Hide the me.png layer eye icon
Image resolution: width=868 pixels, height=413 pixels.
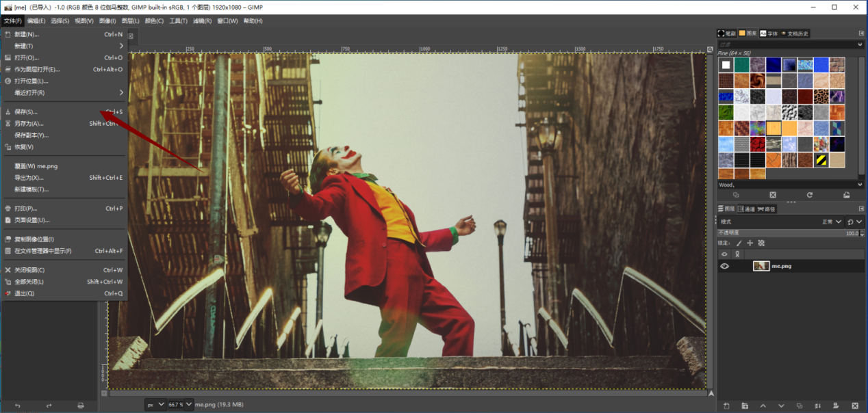pyautogui.click(x=724, y=266)
